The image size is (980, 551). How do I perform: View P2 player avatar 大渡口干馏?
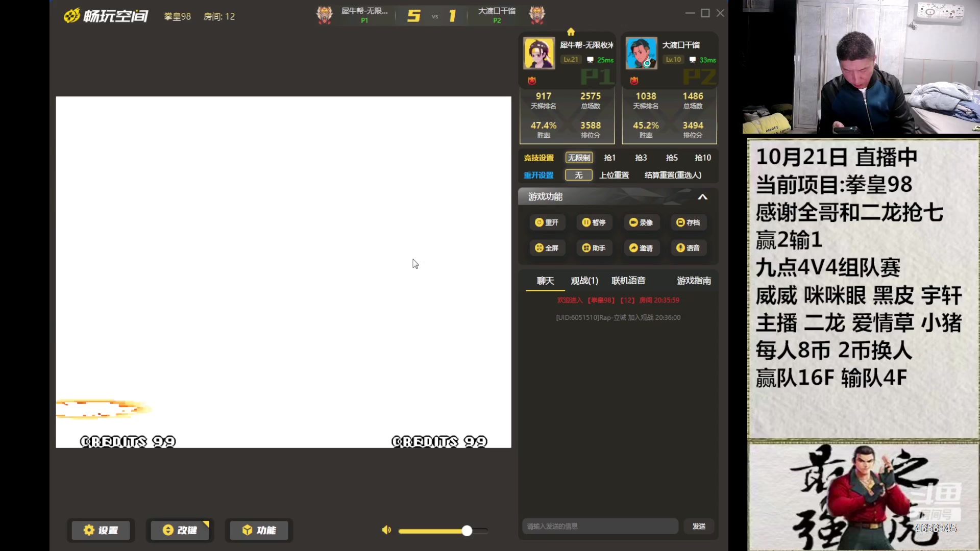[642, 53]
